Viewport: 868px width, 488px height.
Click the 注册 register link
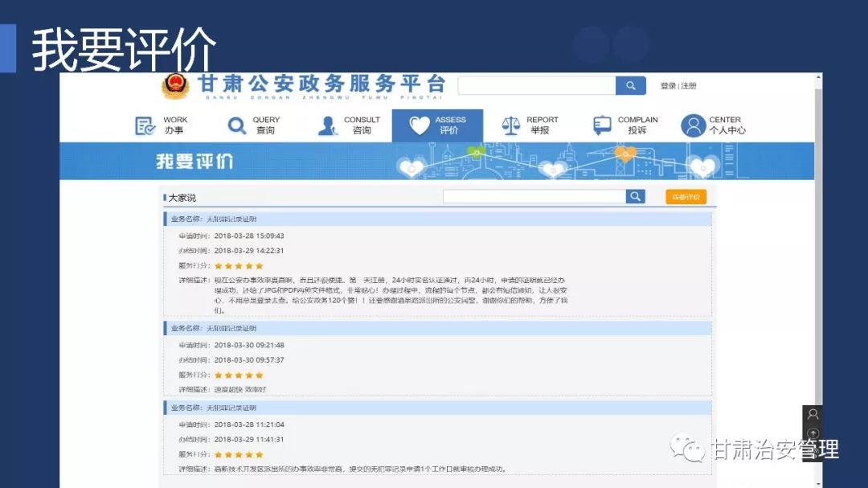click(x=689, y=86)
